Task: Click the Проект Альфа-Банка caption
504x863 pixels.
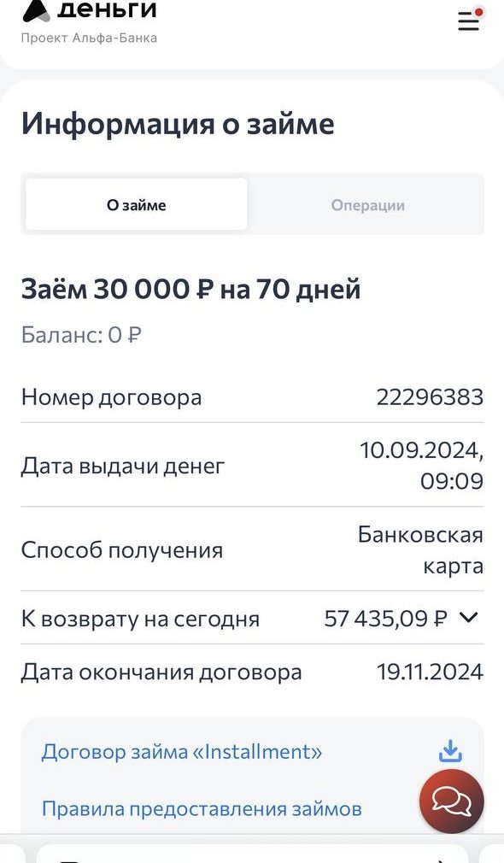Action: 89,38
